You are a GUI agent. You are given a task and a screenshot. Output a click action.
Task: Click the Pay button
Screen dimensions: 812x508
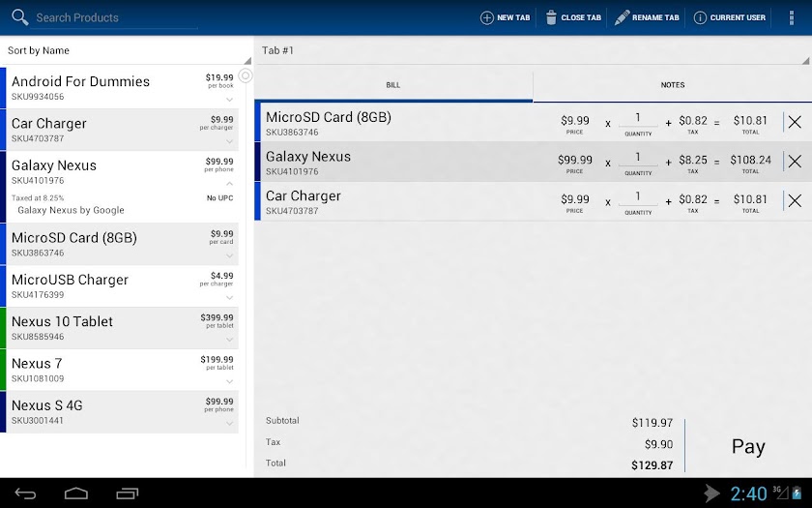(748, 446)
